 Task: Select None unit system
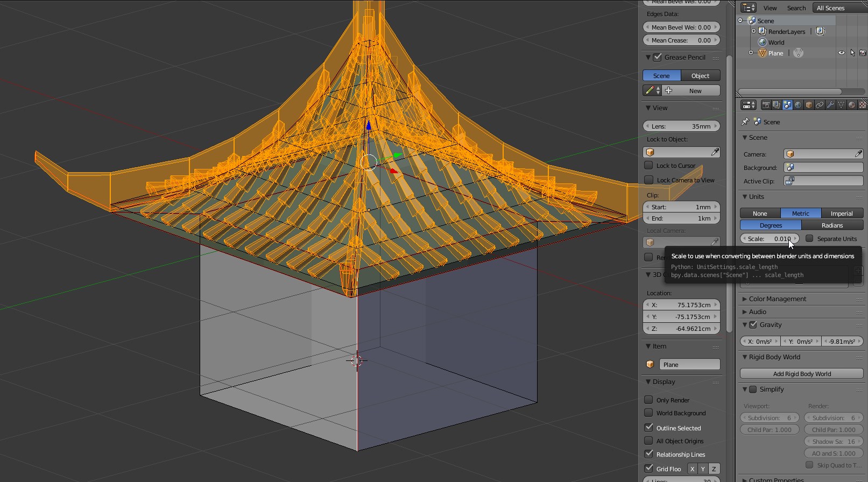click(x=760, y=214)
